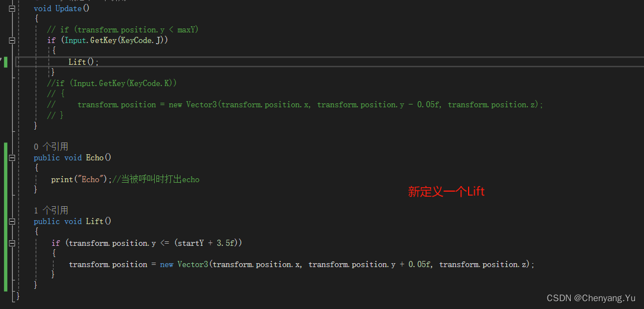Click the 'Echo' method name in its declaration
The image size is (644, 309).
(x=94, y=158)
